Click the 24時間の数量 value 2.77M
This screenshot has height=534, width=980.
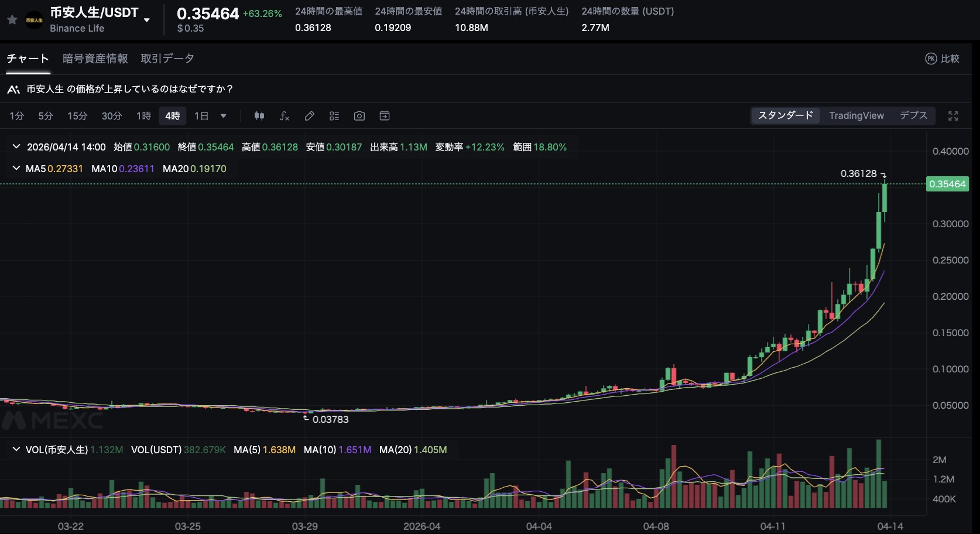[x=595, y=28]
